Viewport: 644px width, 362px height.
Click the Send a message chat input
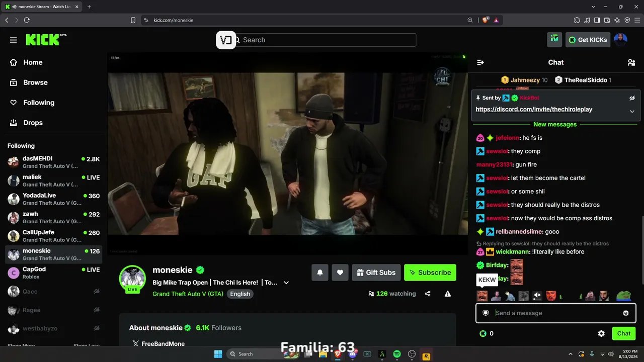pos(556,313)
